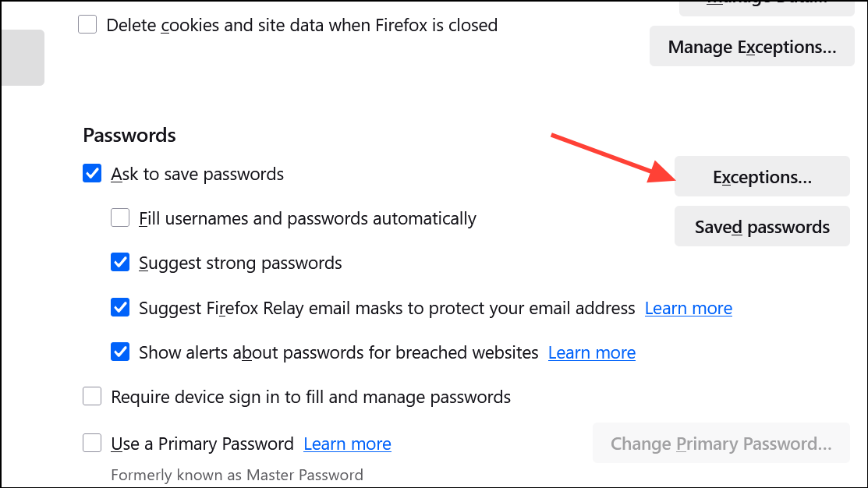Disable alerts about passwords for breached websites
This screenshot has width=868, height=488.
pyautogui.click(x=119, y=352)
